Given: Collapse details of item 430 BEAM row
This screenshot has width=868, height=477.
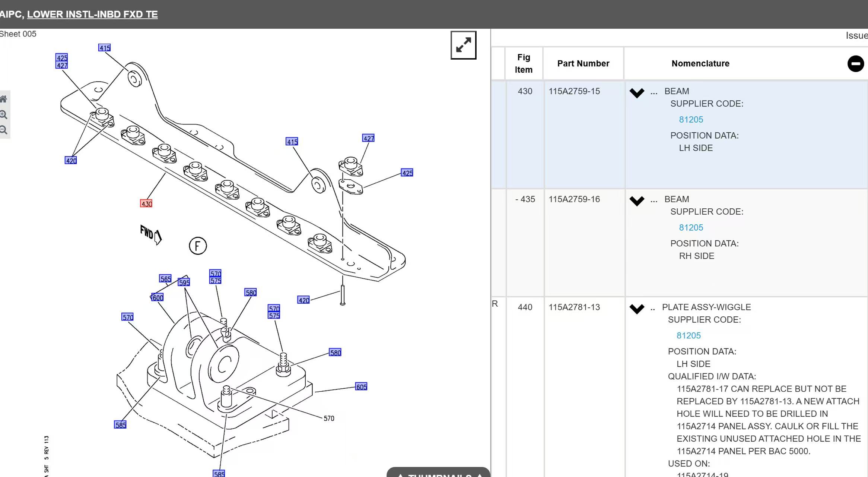Looking at the screenshot, I should point(637,93).
